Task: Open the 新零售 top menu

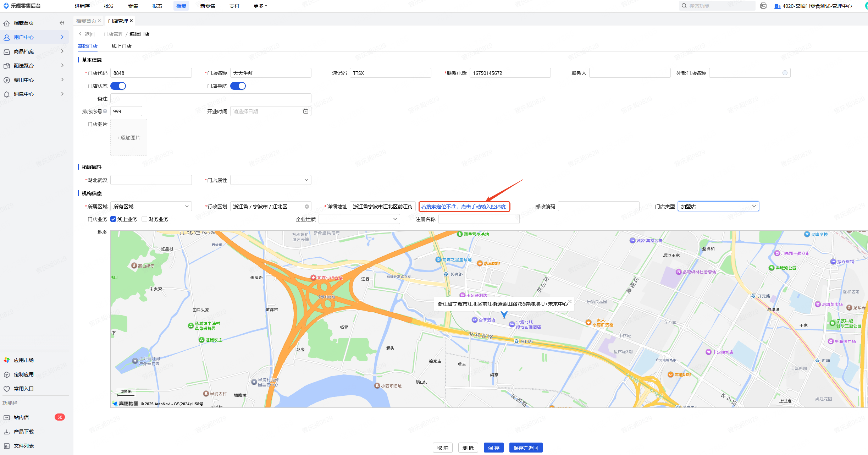Action: [x=208, y=6]
